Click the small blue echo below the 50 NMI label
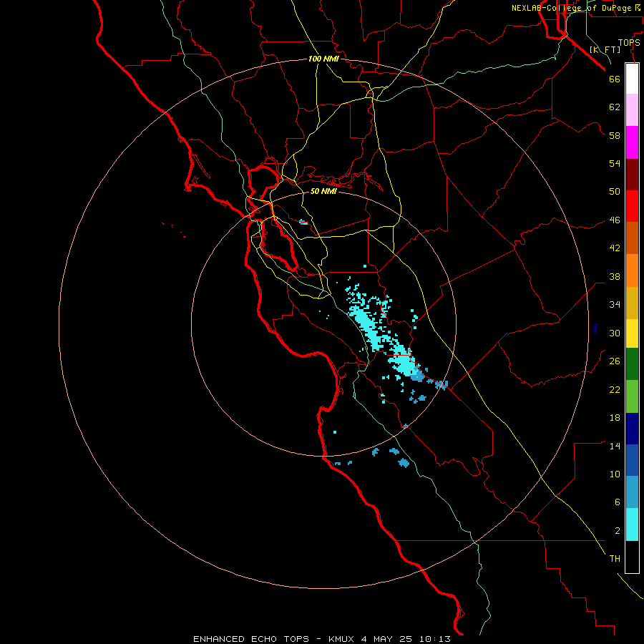 tap(303, 223)
